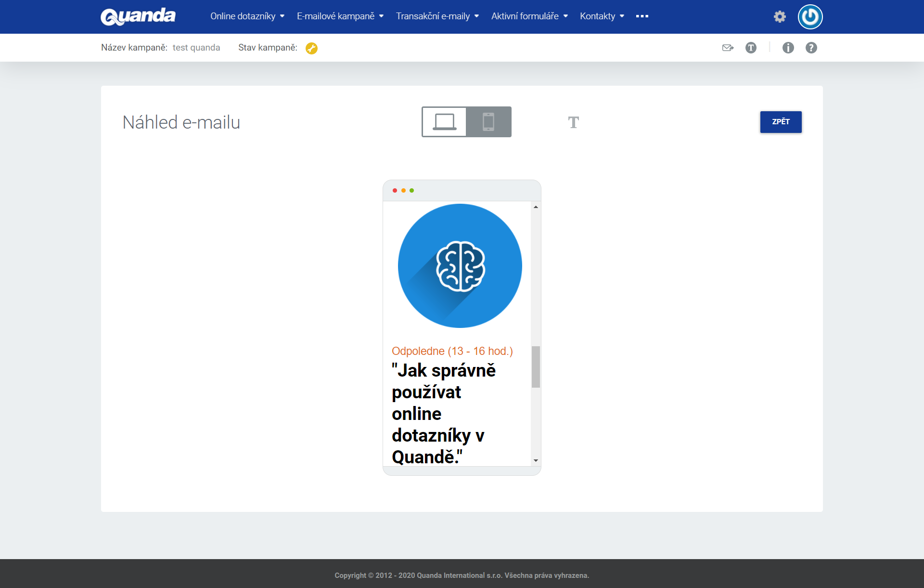This screenshot has height=588, width=924.
Task: Open the info icon in subheader
Action: 788,48
